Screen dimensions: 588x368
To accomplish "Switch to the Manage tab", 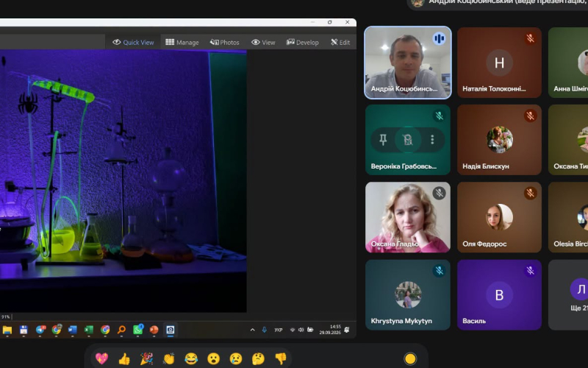I will coord(182,42).
